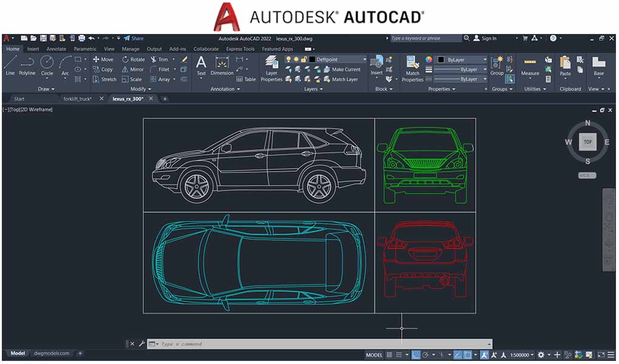
Task: Expand the Utilities panel
Action: 535,89
